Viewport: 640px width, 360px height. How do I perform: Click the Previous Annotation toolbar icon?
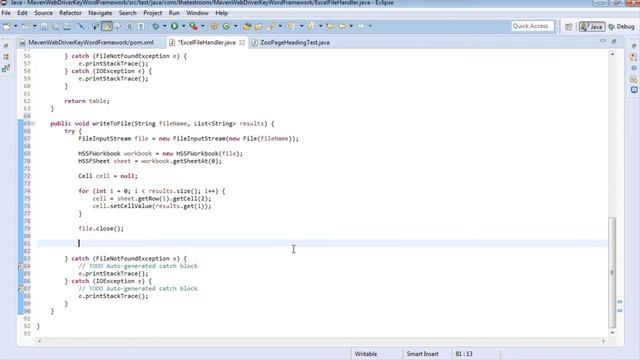pyautogui.click(x=311, y=27)
